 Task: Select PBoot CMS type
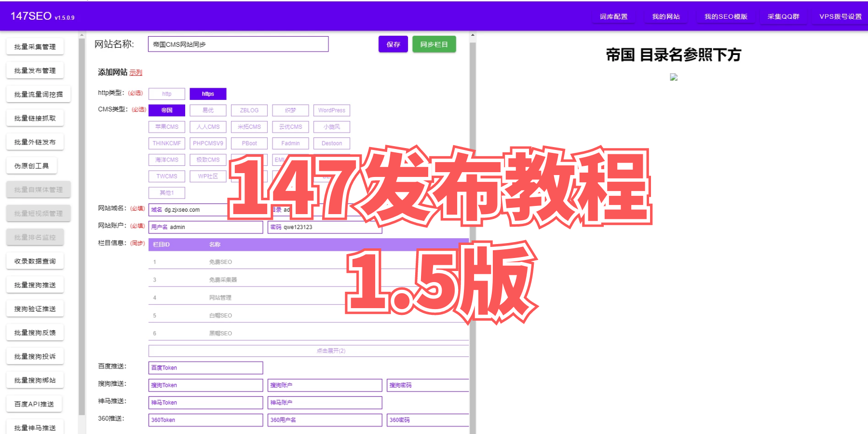249,143
